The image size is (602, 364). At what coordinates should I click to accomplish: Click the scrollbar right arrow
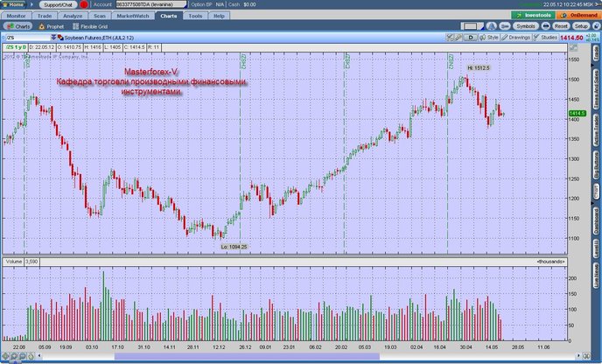pyautogui.click(x=578, y=356)
